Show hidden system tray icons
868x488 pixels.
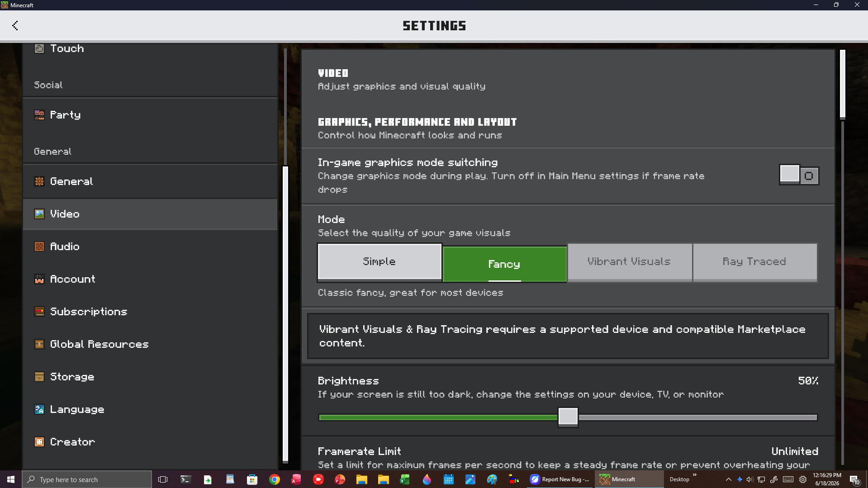coord(728,479)
